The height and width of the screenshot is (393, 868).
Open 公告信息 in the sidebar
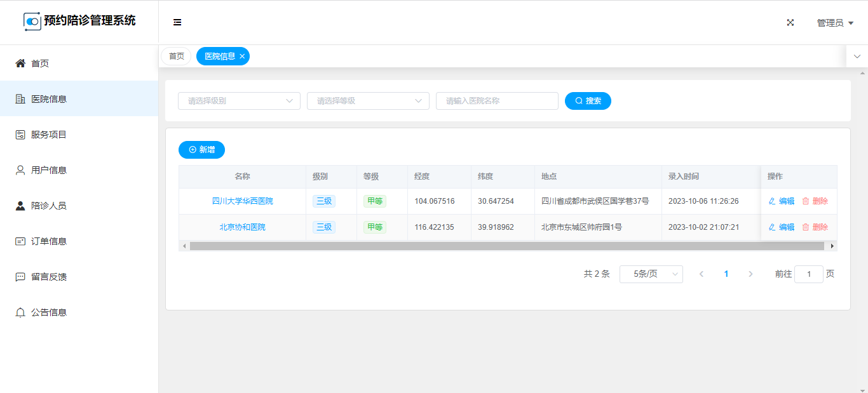49,312
